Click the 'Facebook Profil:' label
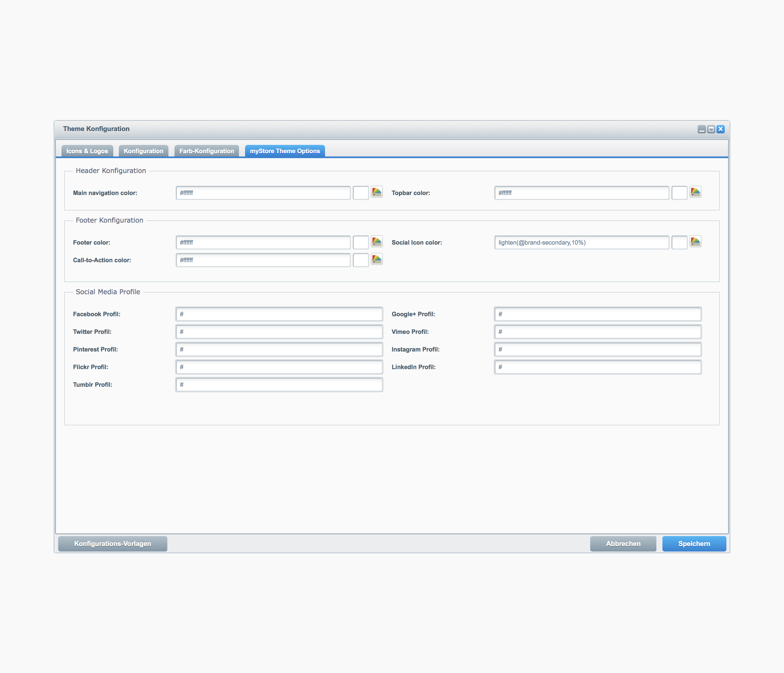Image resolution: width=784 pixels, height=673 pixels. (x=97, y=314)
